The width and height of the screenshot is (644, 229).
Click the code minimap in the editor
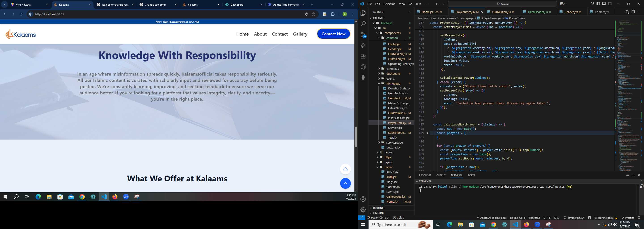628,95
